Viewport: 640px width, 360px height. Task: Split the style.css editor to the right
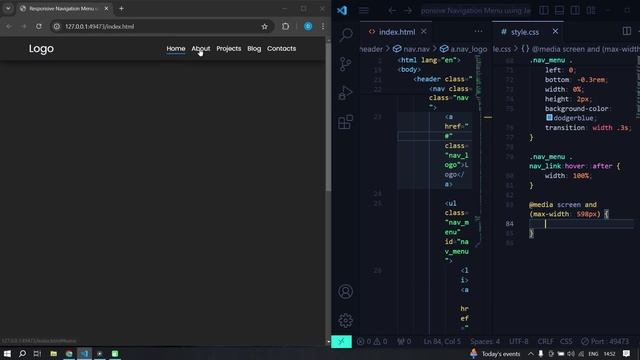pyautogui.click(x=627, y=31)
